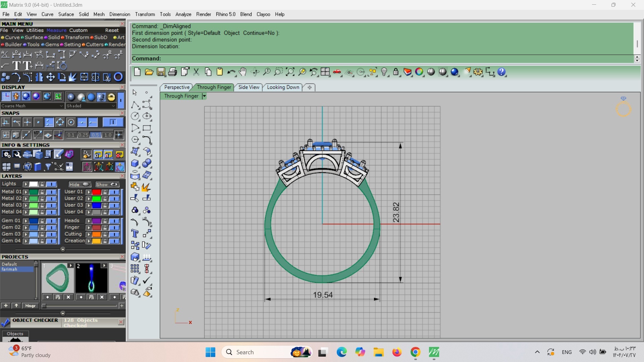This screenshot has height=362, width=644.
Task: Open the Through Finger viewport dropdown arrow
Action: pyautogui.click(x=204, y=96)
